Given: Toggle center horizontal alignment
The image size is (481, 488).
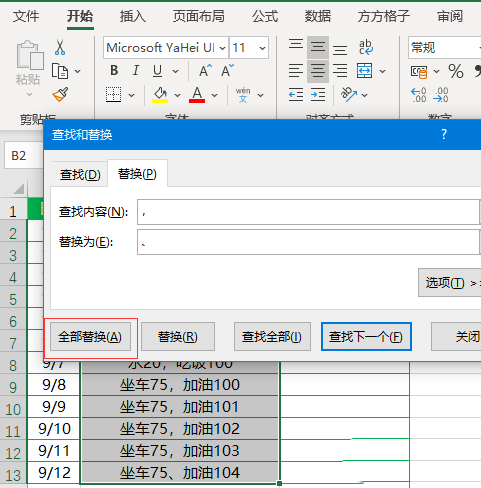Looking at the screenshot, I should 318,71.
